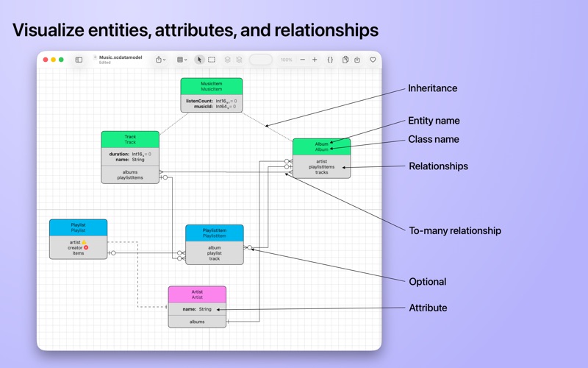Select the arrow pointer tool
The image size is (588, 368).
[199, 60]
